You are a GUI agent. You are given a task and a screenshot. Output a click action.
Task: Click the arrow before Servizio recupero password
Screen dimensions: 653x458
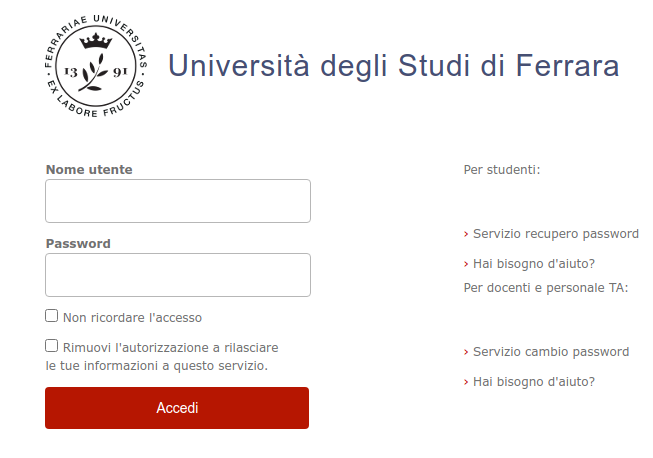click(466, 234)
